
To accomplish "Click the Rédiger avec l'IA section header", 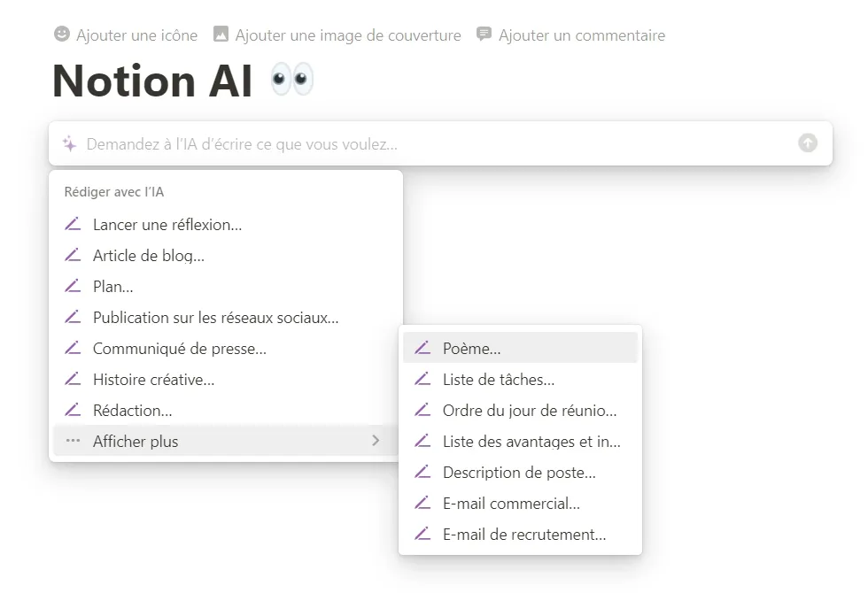I will (x=114, y=192).
